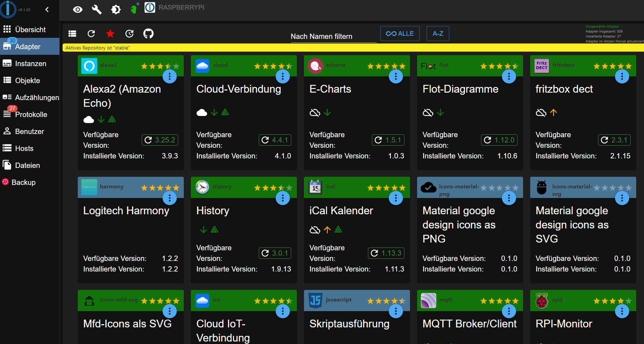Image resolution: width=644 pixels, height=344 pixels.
Task: Toggle expert mode head icon
Action: [x=134, y=10]
